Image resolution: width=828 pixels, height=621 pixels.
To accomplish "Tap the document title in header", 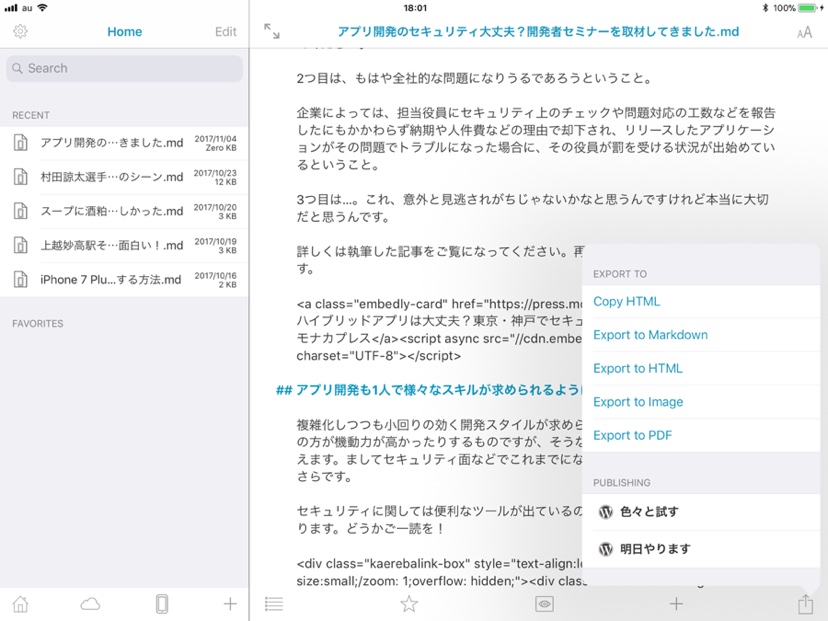I will pyautogui.click(x=538, y=32).
